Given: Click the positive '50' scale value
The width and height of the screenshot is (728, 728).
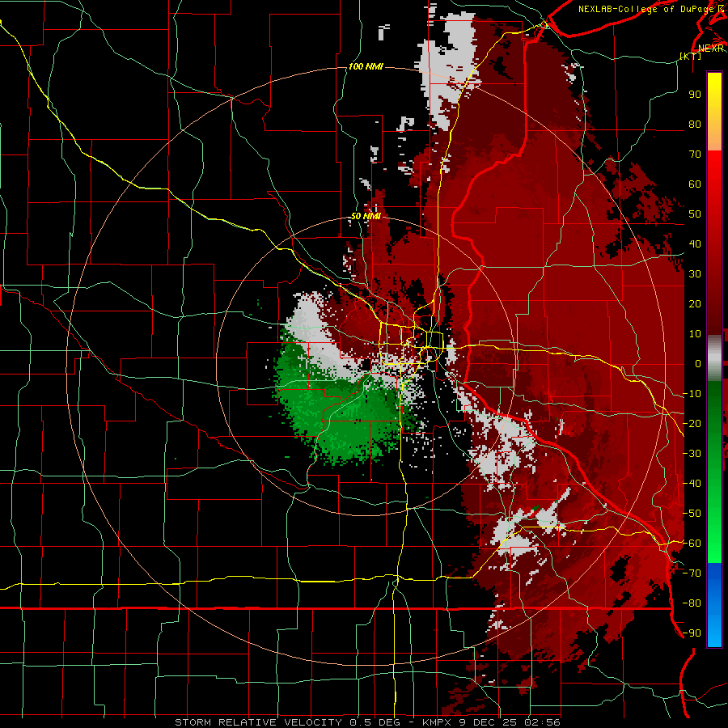Looking at the screenshot, I should (695, 214).
